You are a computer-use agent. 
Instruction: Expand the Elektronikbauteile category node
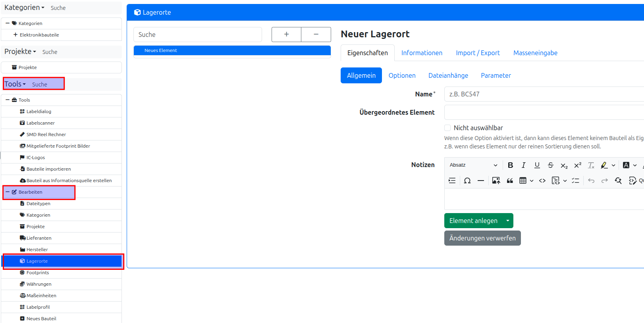pyautogui.click(x=15, y=35)
